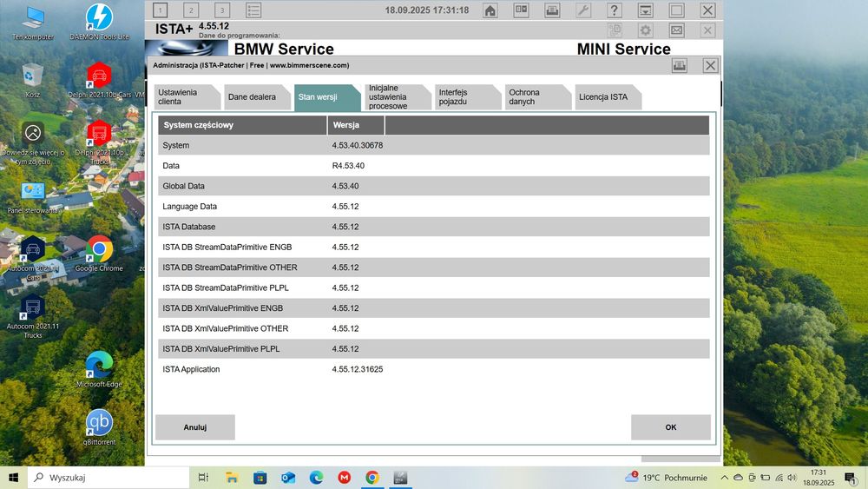Open the Windows Start menu
The height and width of the screenshot is (489, 868).
(14, 478)
